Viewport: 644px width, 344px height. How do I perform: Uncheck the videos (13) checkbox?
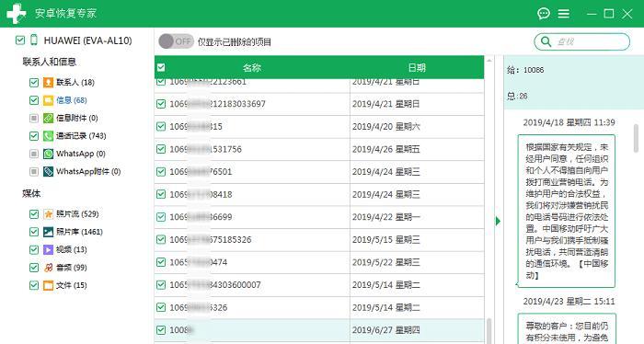click(x=34, y=249)
